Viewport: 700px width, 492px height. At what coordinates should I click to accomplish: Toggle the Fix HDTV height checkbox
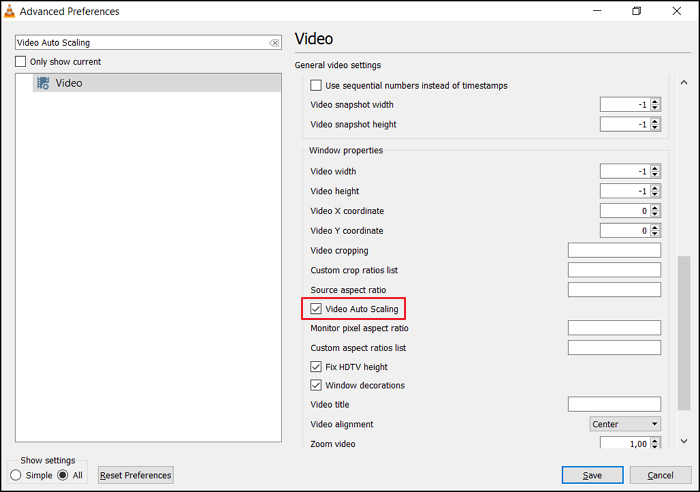coord(317,367)
